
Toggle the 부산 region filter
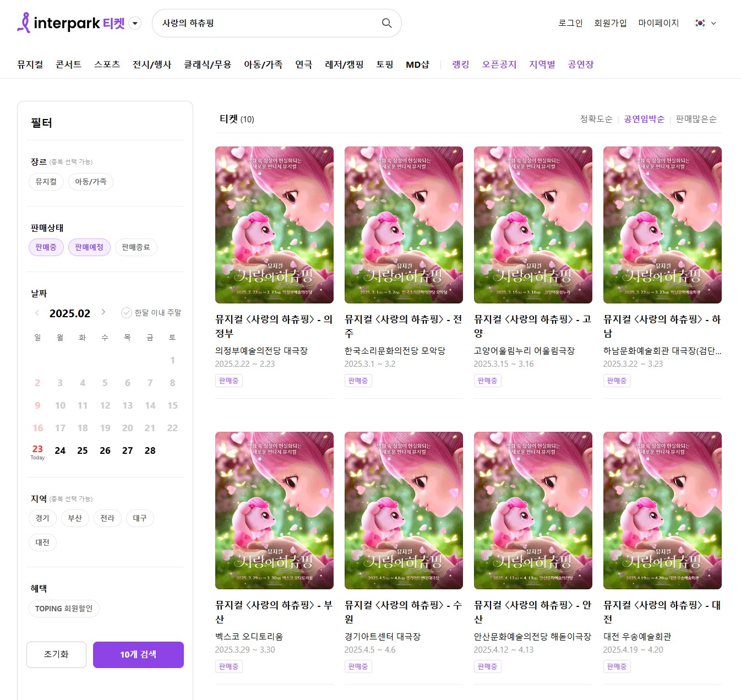pos(75,518)
